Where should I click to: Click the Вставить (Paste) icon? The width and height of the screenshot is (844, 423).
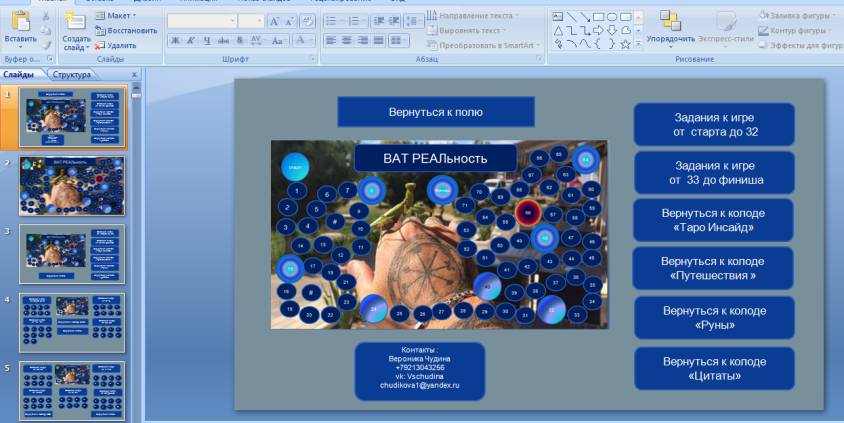[x=19, y=21]
